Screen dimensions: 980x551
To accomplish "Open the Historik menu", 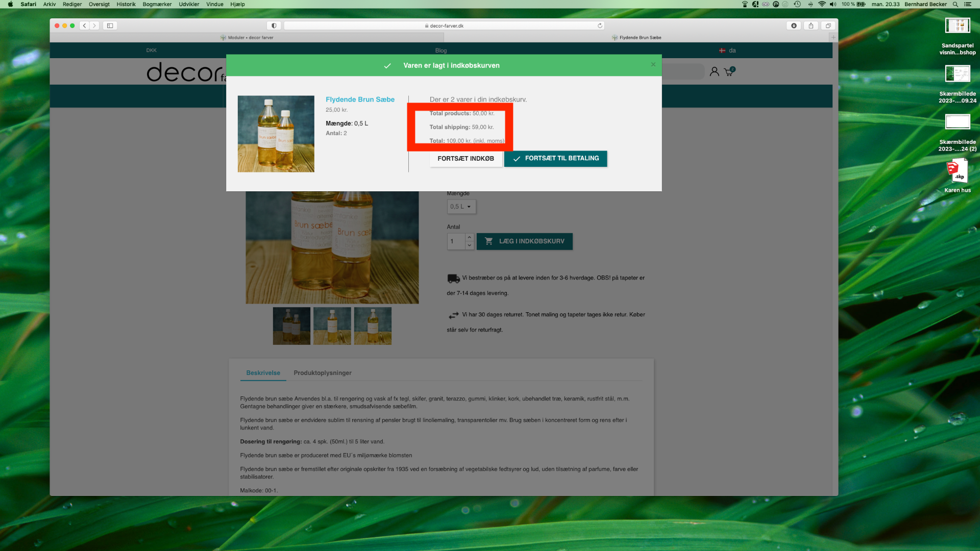I will 126,4.
